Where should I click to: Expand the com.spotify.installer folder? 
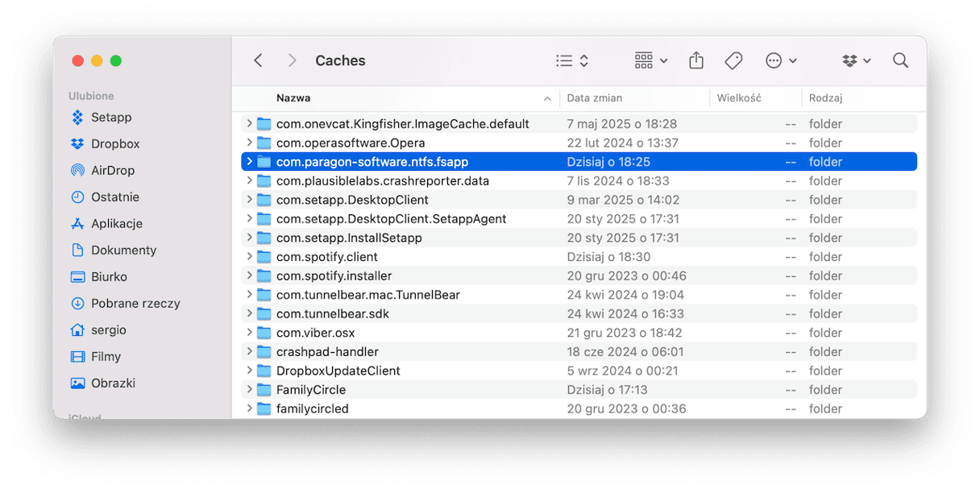click(250, 276)
